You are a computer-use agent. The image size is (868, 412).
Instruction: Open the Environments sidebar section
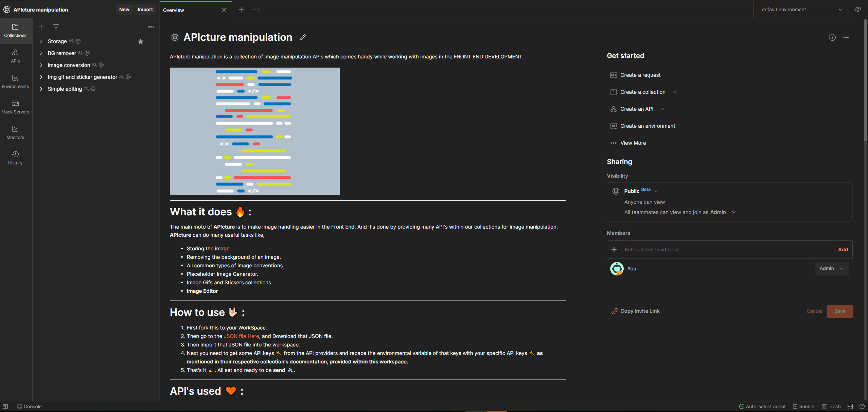click(x=15, y=82)
